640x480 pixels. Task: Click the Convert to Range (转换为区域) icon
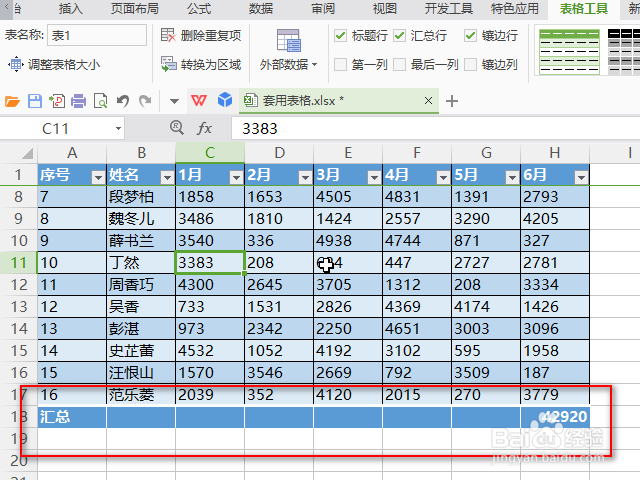pos(169,64)
